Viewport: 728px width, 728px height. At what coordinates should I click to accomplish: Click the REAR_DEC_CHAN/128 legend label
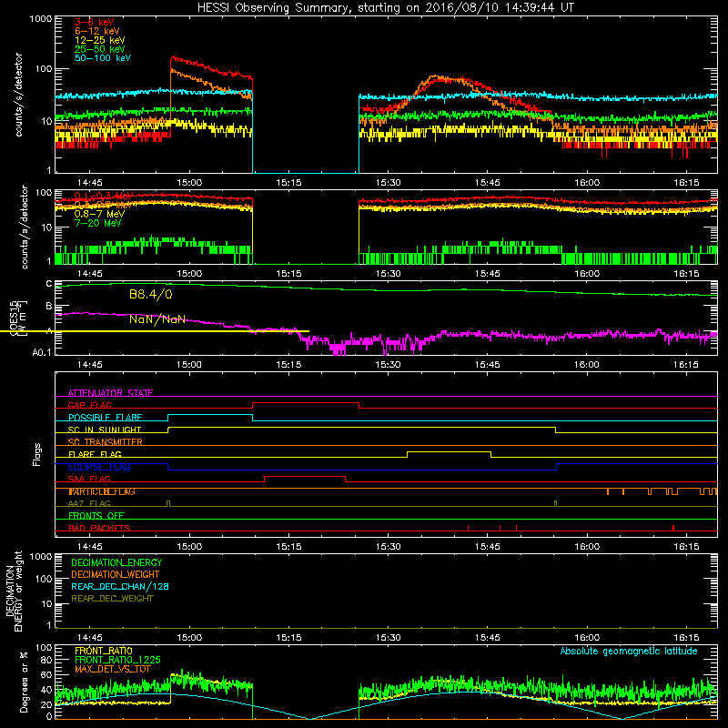(x=120, y=587)
